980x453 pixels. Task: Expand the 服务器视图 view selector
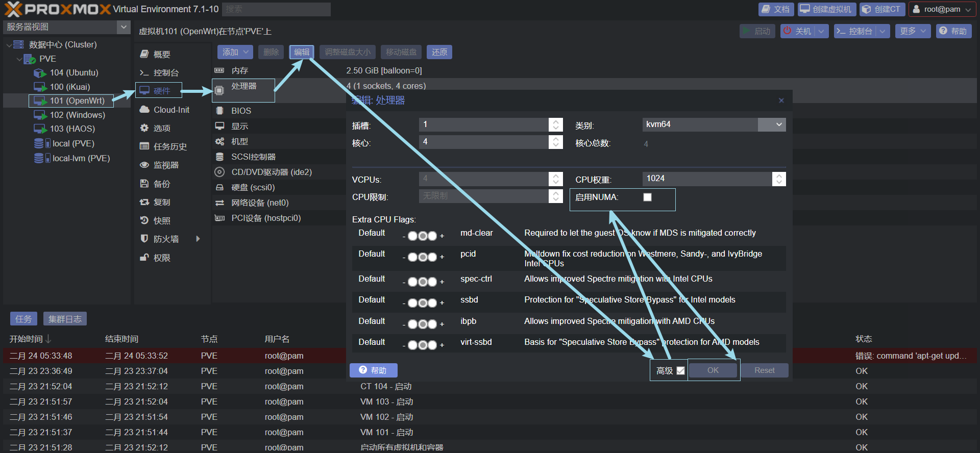[x=124, y=27]
